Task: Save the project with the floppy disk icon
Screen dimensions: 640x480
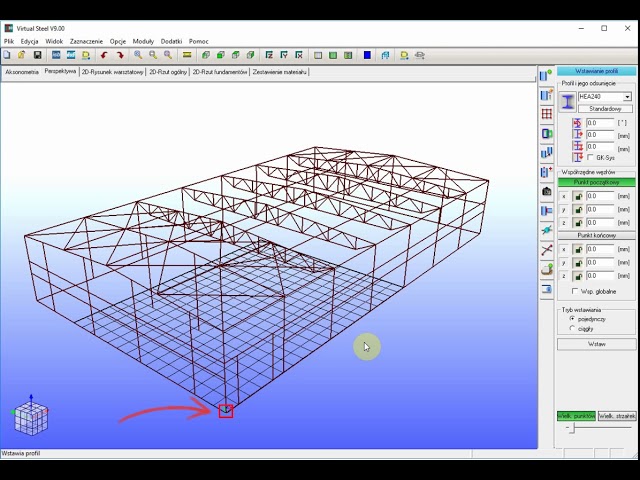Action: pos(37,55)
